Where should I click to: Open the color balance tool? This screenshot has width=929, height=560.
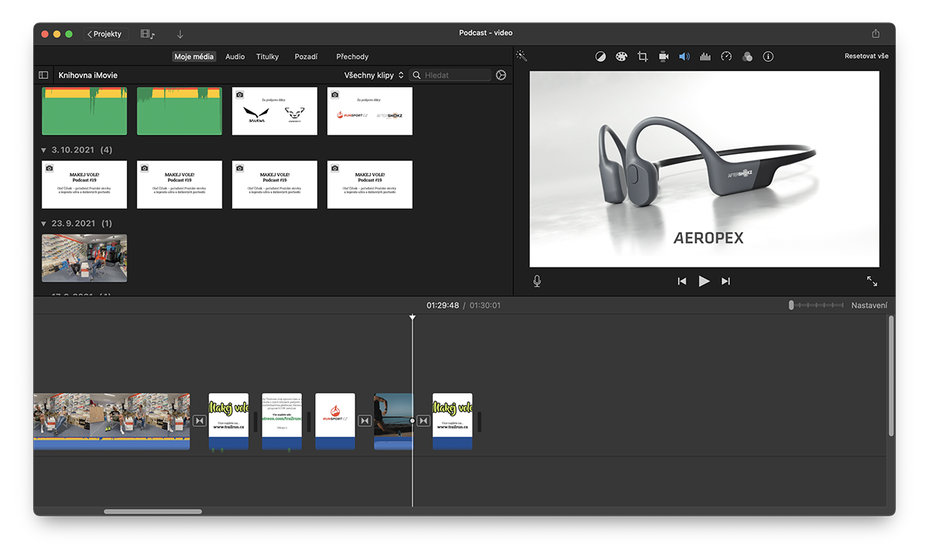pyautogui.click(x=601, y=56)
